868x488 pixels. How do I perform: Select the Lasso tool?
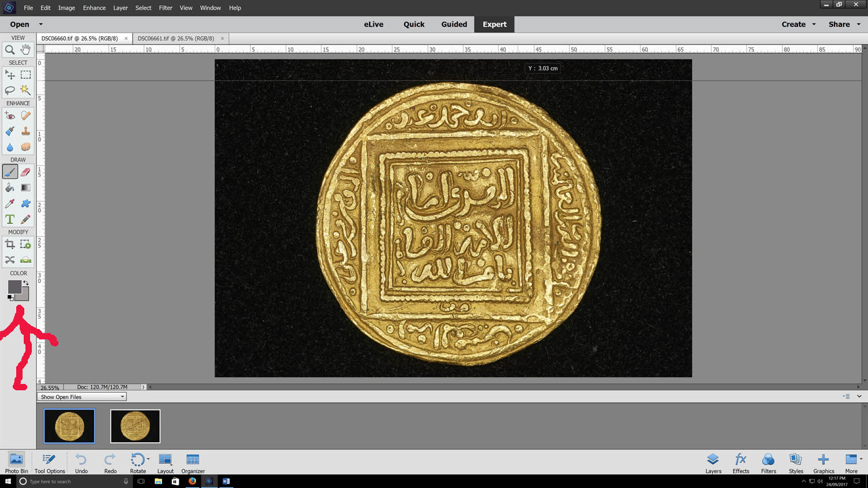(x=10, y=90)
